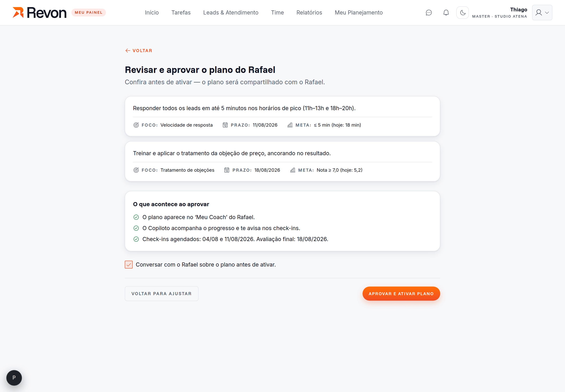
Task: Go to Leads & Atendimento
Action: pyautogui.click(x=231, y=13)
